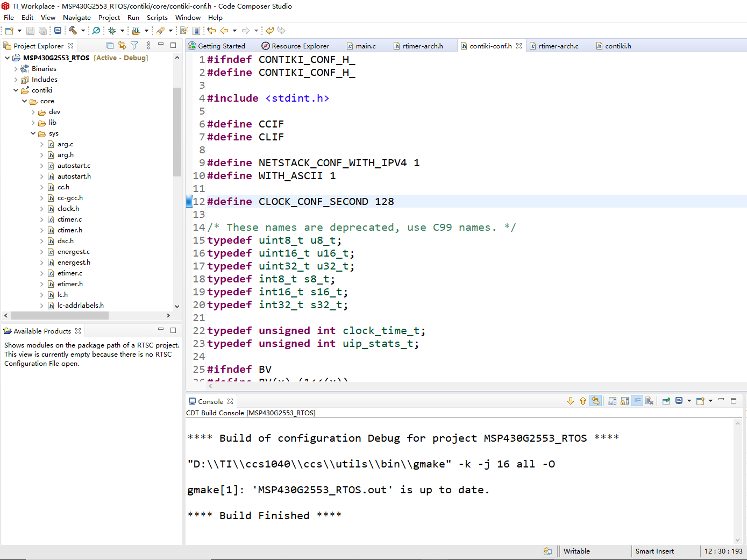The height and width of the screenshot is (560, 747).
Task: Select autostart.h file in tree
Action: point(74,176)
